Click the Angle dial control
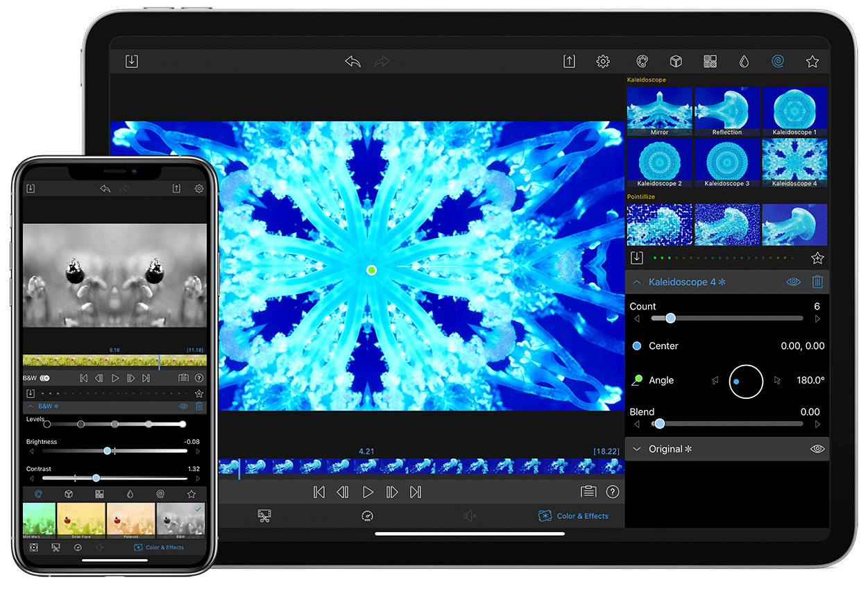868x591 pixels. click(746, 381)
